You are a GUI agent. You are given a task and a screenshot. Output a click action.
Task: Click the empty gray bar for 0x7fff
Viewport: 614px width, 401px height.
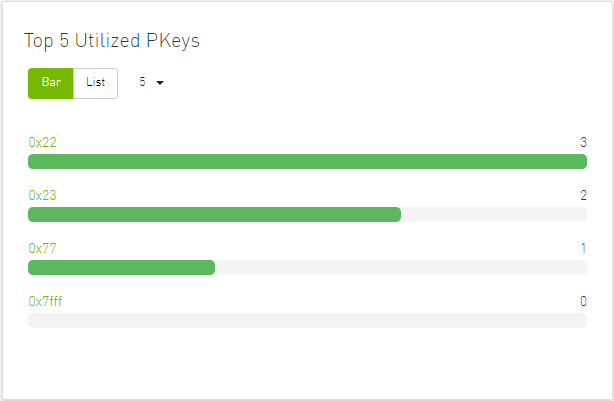307,320
